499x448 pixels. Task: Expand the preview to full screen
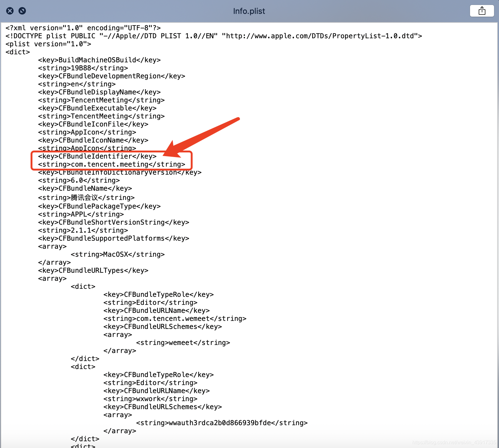pos(22,11)
